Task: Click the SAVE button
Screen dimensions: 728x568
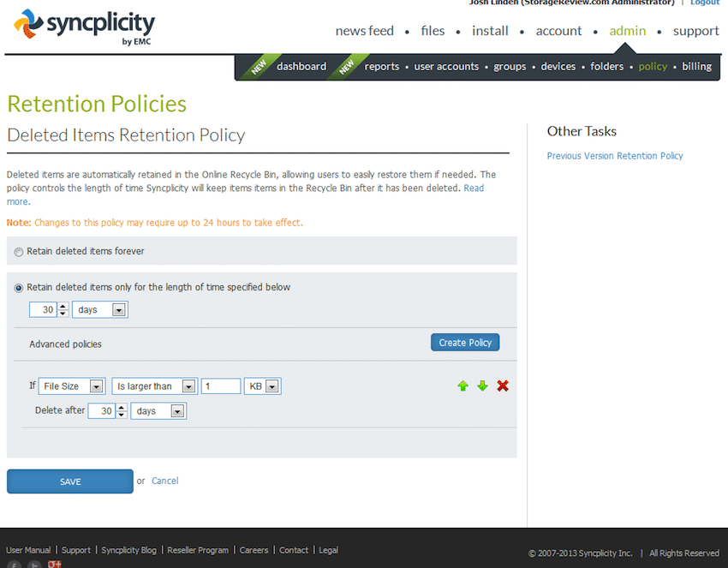Action: [x=70, y=481]
